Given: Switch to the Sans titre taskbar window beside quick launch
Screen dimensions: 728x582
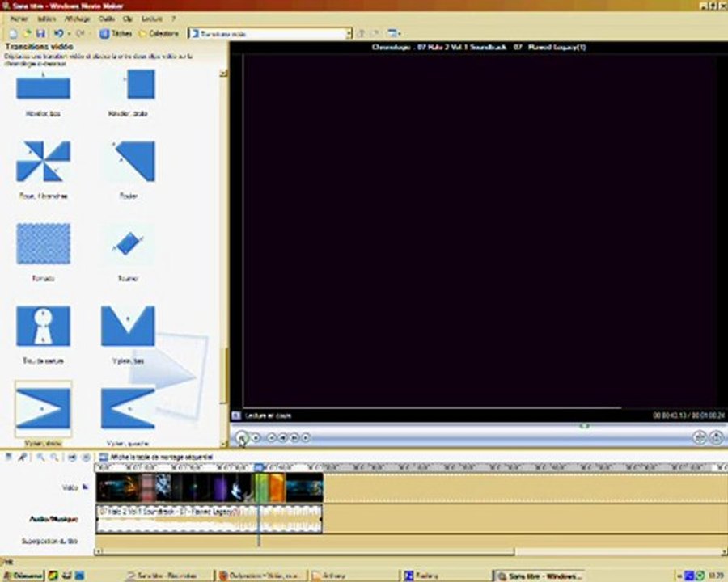Looking at the screenshot, I should coord(168,576).
